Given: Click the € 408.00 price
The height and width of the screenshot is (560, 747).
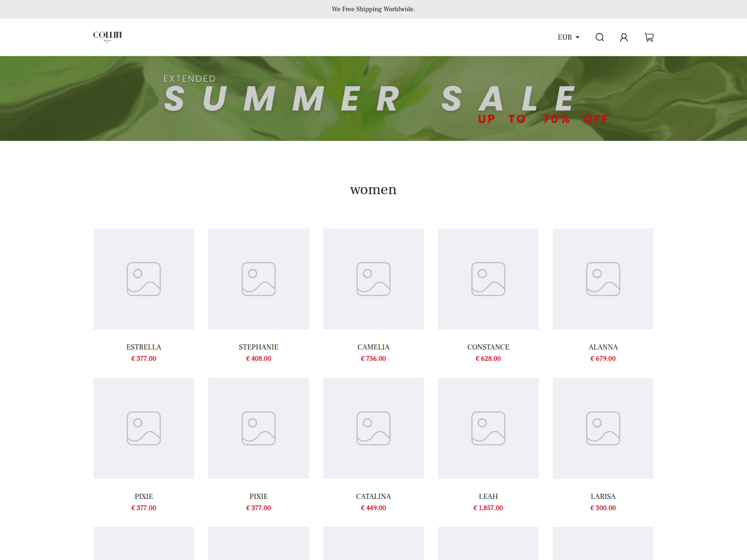Looking at the screenshot, I should (x=259, y=358).
